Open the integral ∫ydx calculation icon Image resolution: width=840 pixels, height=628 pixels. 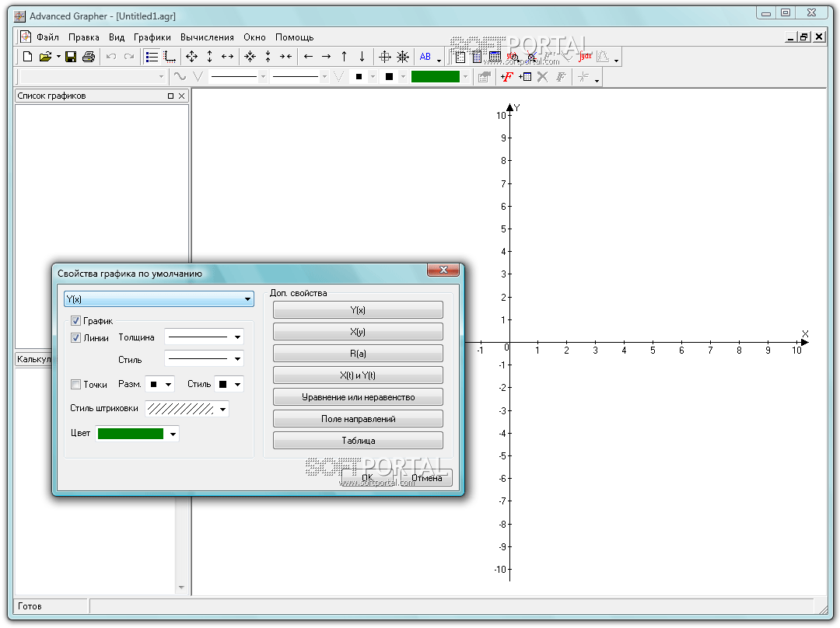click(x=585, y=56)
